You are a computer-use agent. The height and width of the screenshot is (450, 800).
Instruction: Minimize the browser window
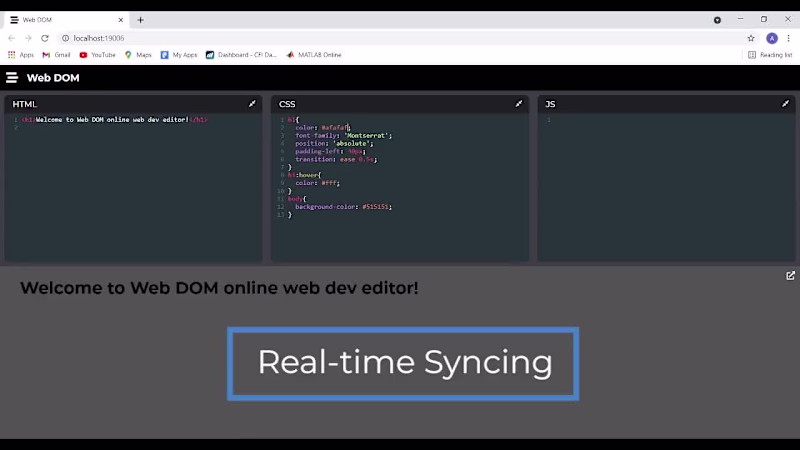[740, 19]
